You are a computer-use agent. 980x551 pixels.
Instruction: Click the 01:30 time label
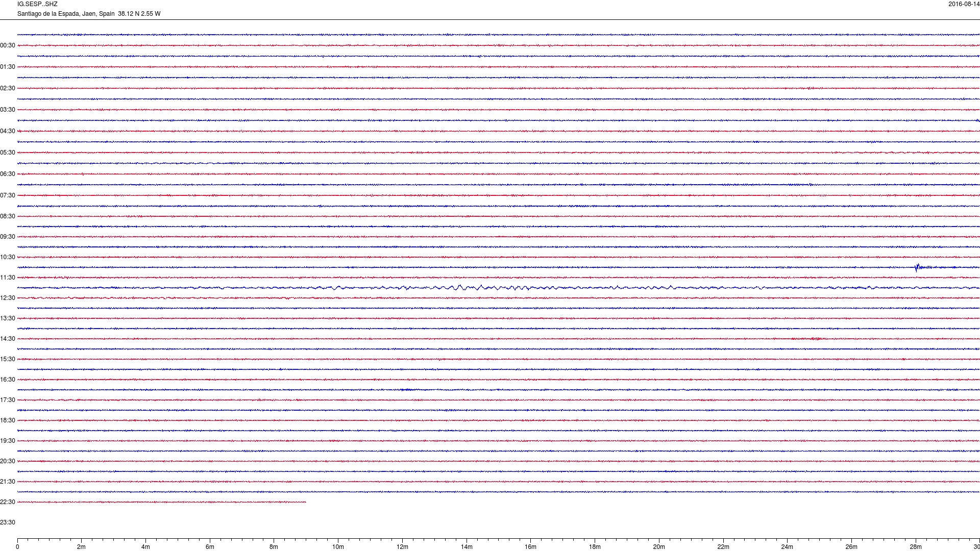coord(8,67)
